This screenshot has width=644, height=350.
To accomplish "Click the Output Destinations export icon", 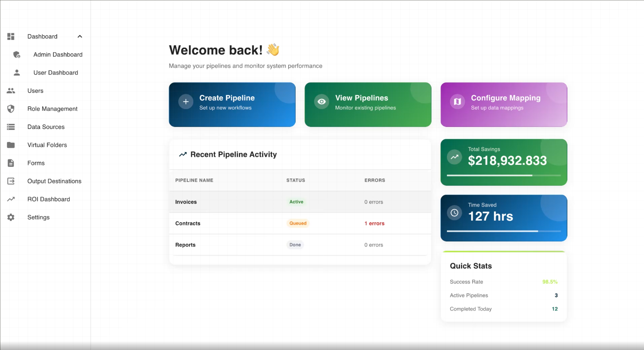I will [x=11, y=181].
